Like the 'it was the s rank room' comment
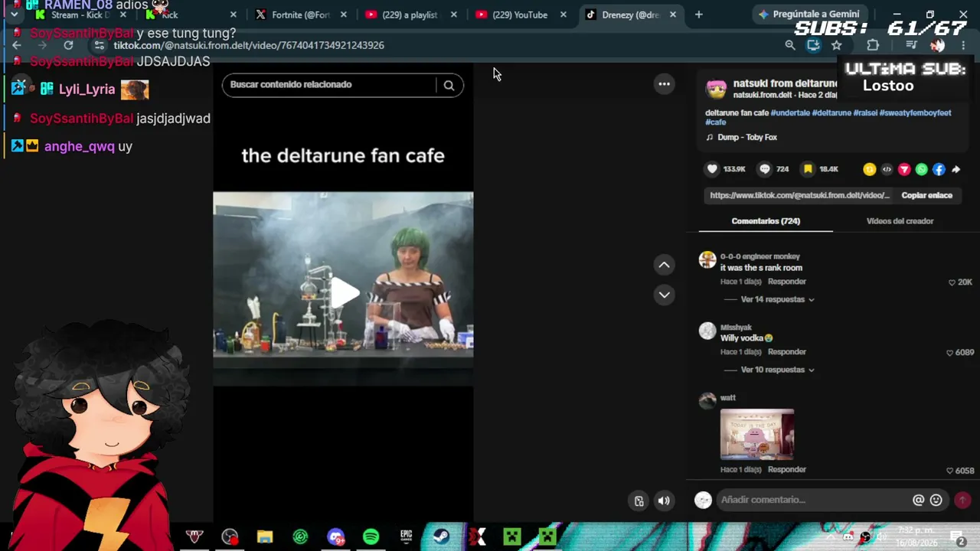The height and width of the screenshot is (551, 980). tap(952, 282)
